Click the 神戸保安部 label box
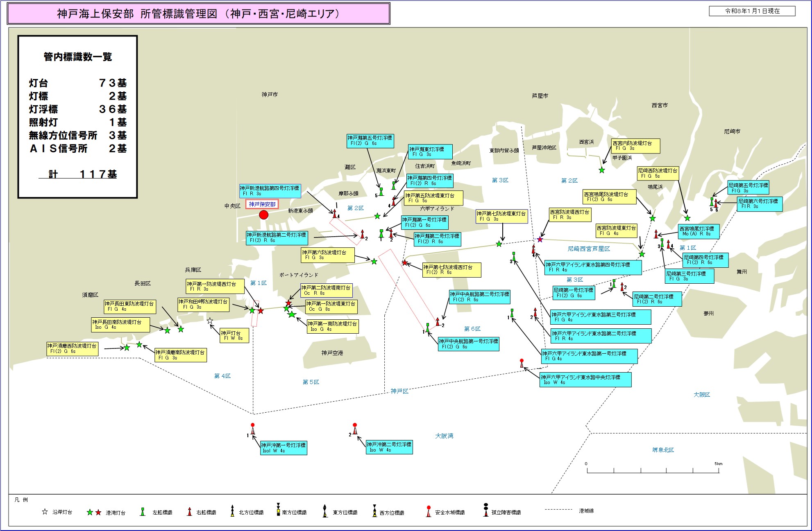The image size is (812, 531). coord(262,204)
